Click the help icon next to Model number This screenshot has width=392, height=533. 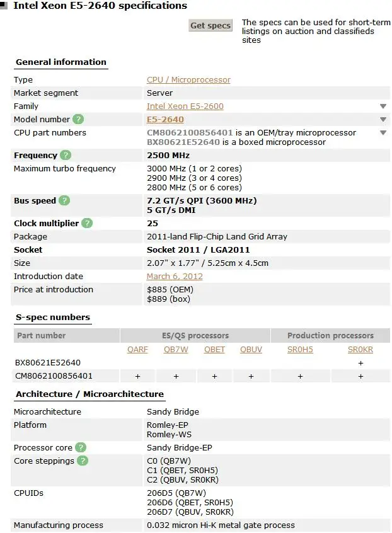[x=78, y=119]
